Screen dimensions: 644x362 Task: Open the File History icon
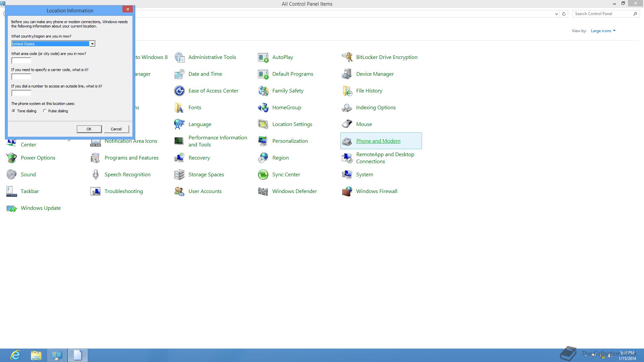click(347, 91)
